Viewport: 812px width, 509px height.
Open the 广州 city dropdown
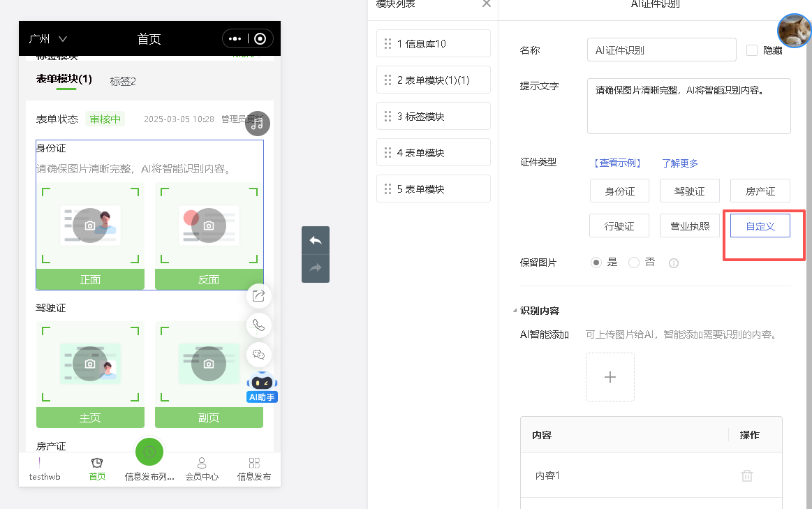point(48,39)
